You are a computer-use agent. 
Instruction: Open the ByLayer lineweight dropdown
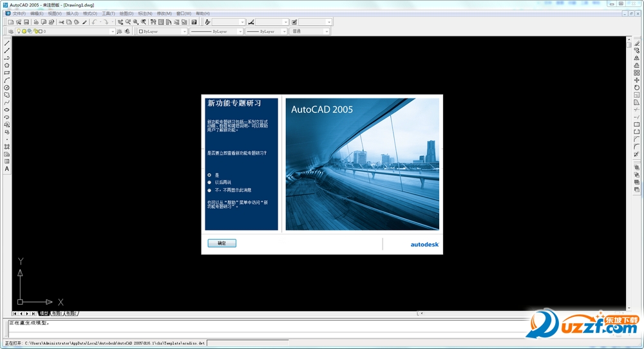pos(284,31)
